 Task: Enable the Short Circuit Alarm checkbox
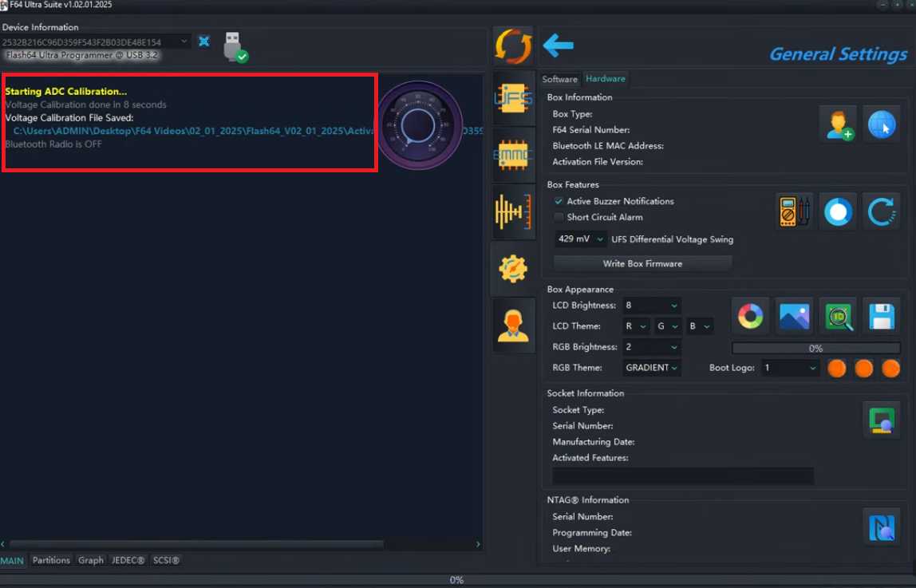559,217
